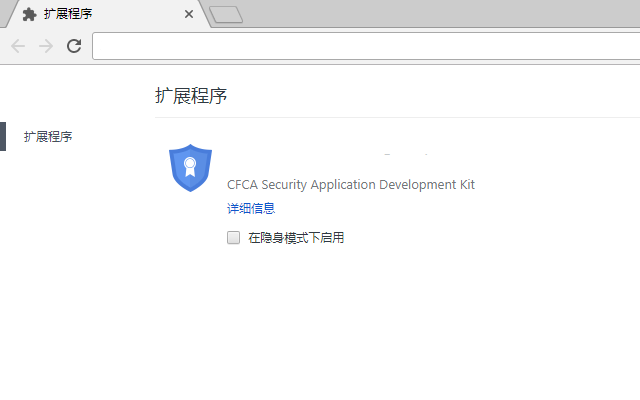Click the browser back arrow
The image size is (640, 400).
point(18,46)
